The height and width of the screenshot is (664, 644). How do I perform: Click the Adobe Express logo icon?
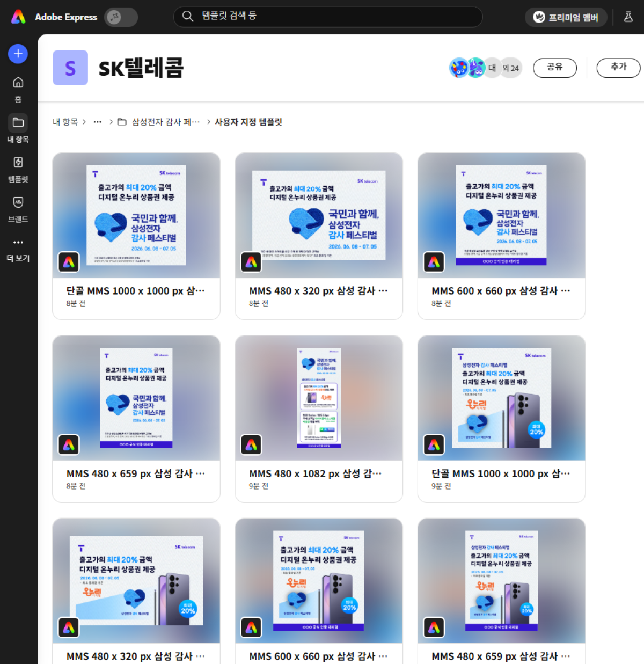(x=18, y=17)
